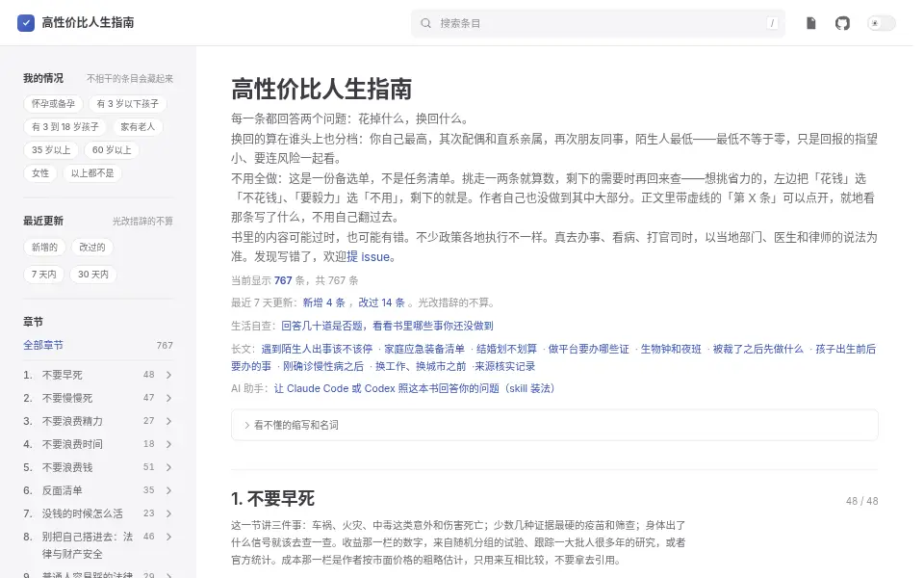Toggle the 有 3 岁以下孩子 filter chip
Screen dimensions: 924x578
pos(128,104)
